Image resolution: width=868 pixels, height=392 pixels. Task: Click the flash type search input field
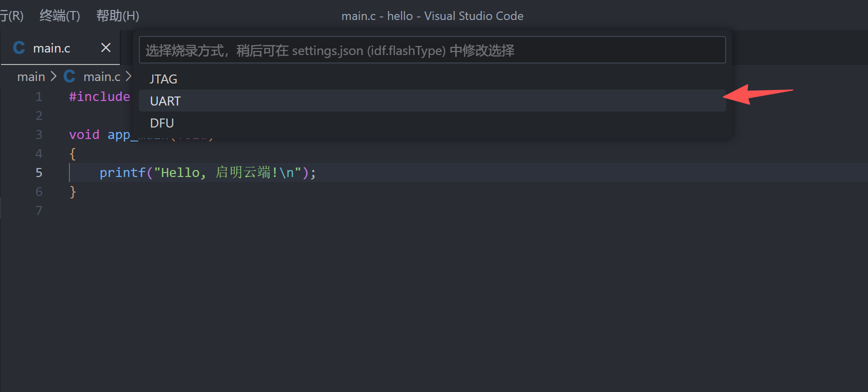[432, 50]
